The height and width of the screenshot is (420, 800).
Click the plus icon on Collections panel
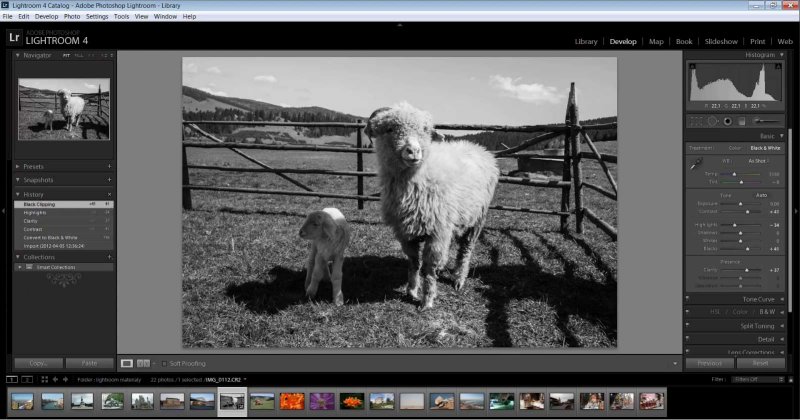point(108,257)
